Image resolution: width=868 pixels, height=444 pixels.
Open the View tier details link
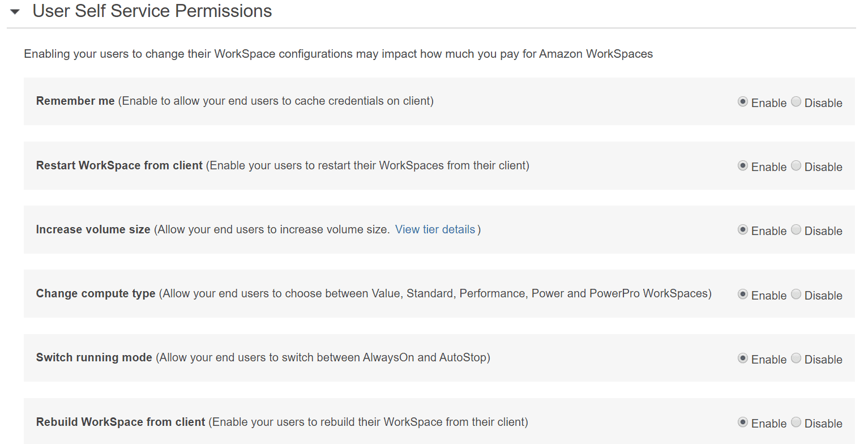[435, 229]
